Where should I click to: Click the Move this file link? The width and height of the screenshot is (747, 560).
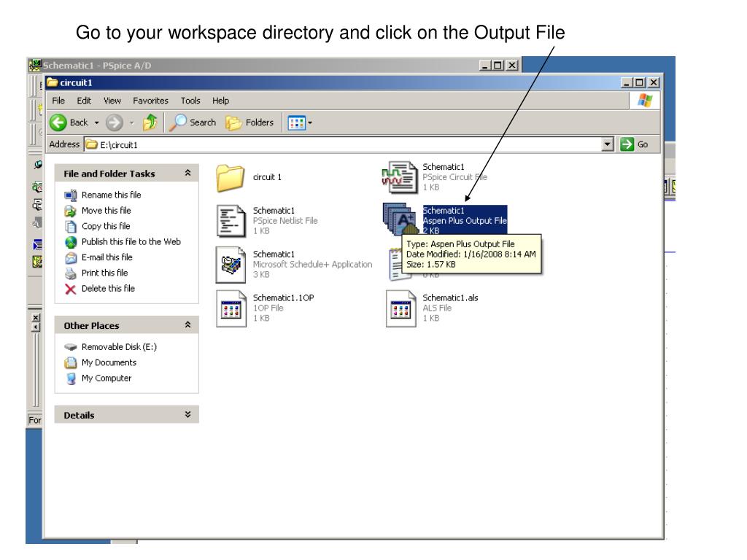107,211
